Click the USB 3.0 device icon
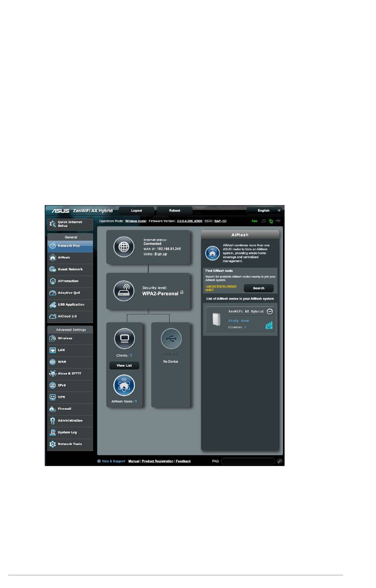The width and height of the screenshot is (376, 588). 171,339
